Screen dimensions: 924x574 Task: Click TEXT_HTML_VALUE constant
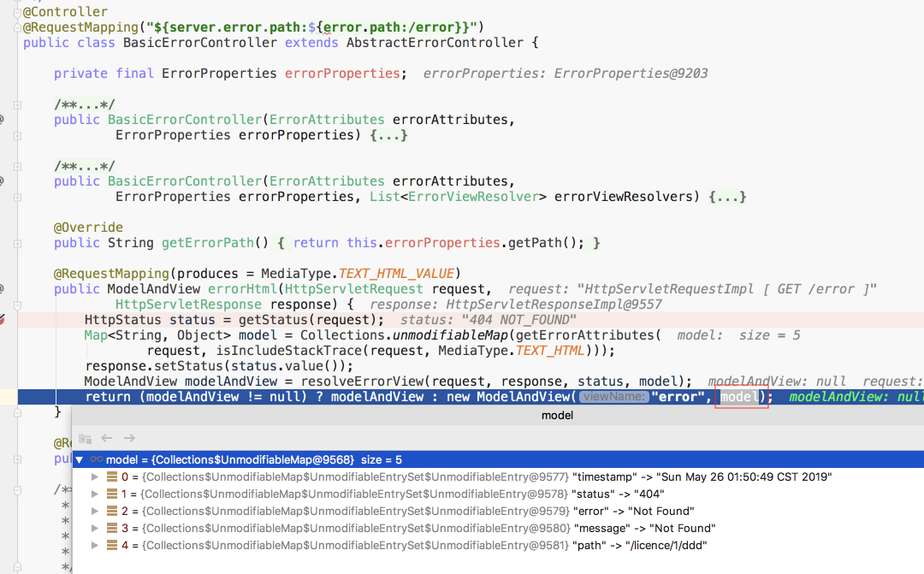click(x=396, y=274)
